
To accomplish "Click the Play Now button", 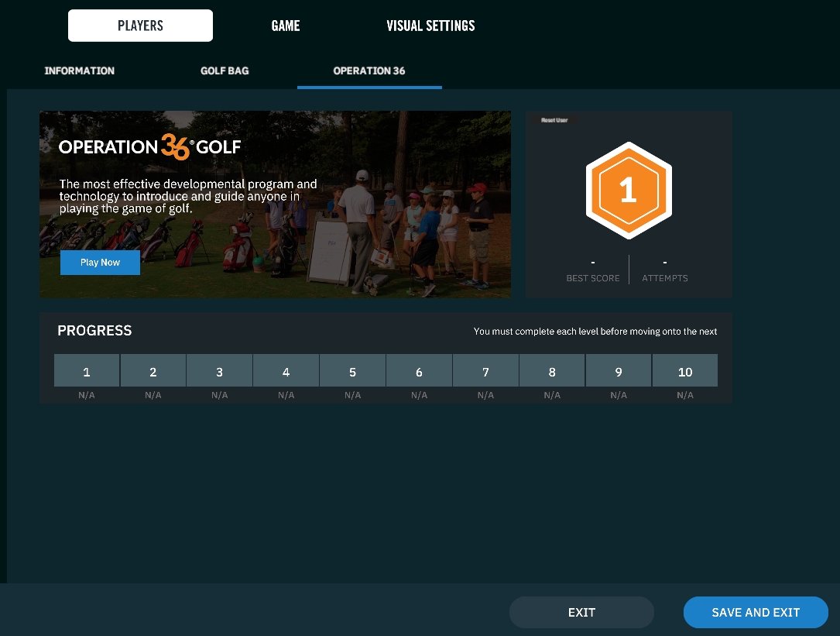I will [101, 263].
